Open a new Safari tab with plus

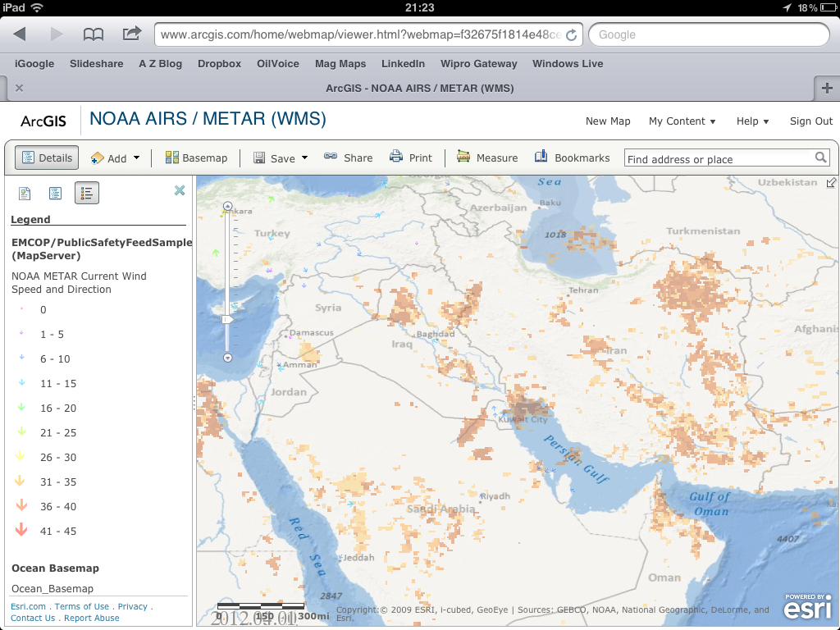827,88
